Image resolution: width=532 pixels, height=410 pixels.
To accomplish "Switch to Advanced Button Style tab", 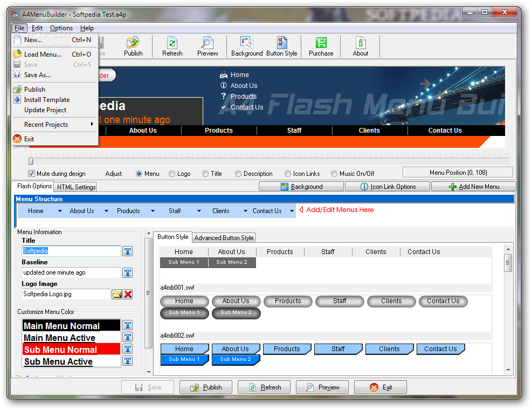I will tap(224, 238).
